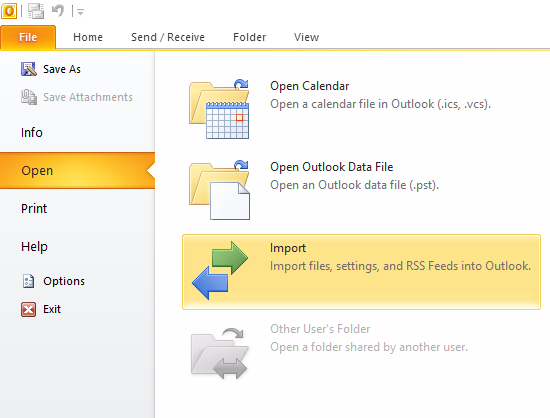
Task: Open the Send / Receive tab
Action: coord(168,37)
